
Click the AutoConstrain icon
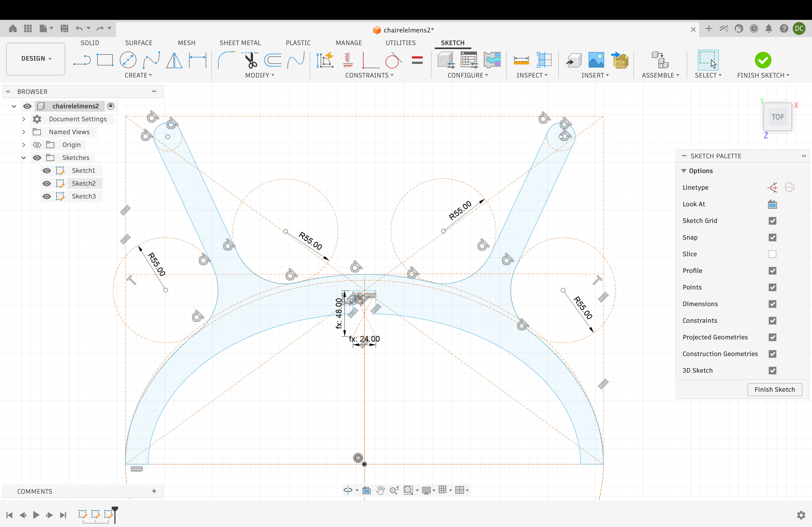click(325, 60)
